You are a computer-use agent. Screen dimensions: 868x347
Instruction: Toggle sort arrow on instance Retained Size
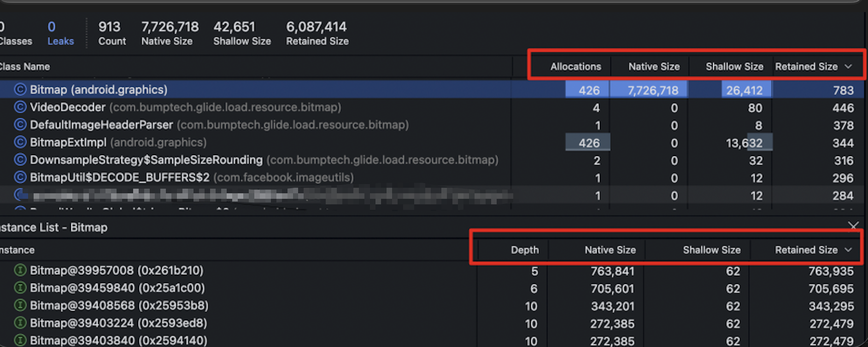(x=849, y=250)
